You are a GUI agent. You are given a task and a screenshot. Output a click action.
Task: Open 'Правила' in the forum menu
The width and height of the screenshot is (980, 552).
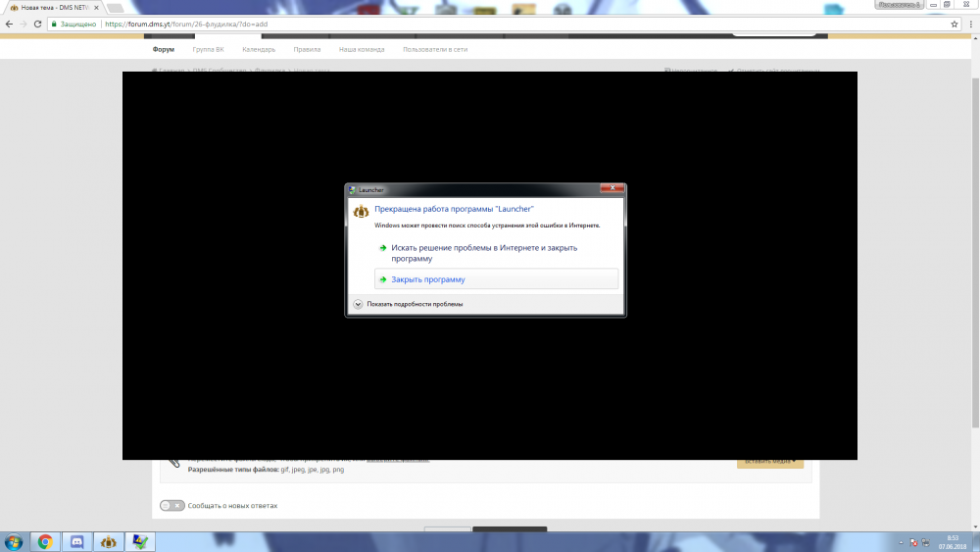point(307,49)
